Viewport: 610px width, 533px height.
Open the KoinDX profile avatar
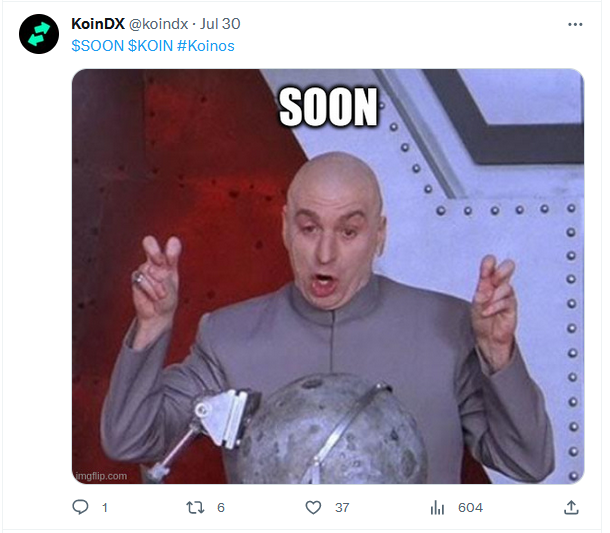(x=39, y=34)
